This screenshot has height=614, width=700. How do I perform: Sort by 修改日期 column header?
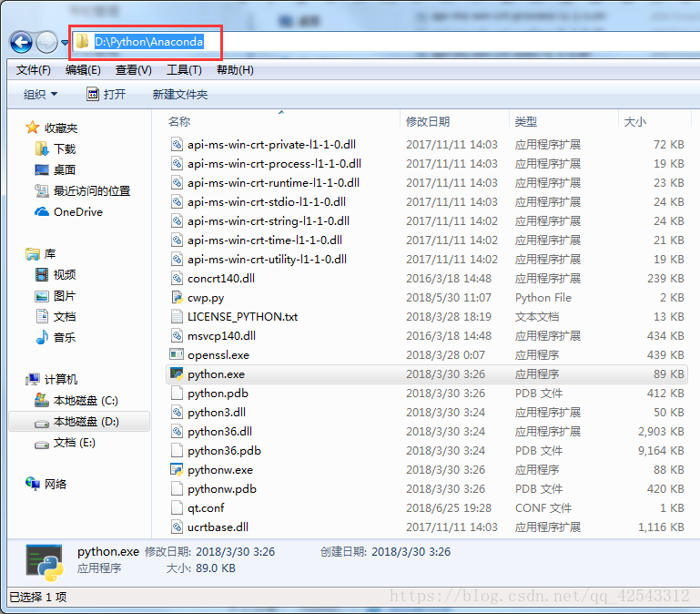tap(428, 121)
